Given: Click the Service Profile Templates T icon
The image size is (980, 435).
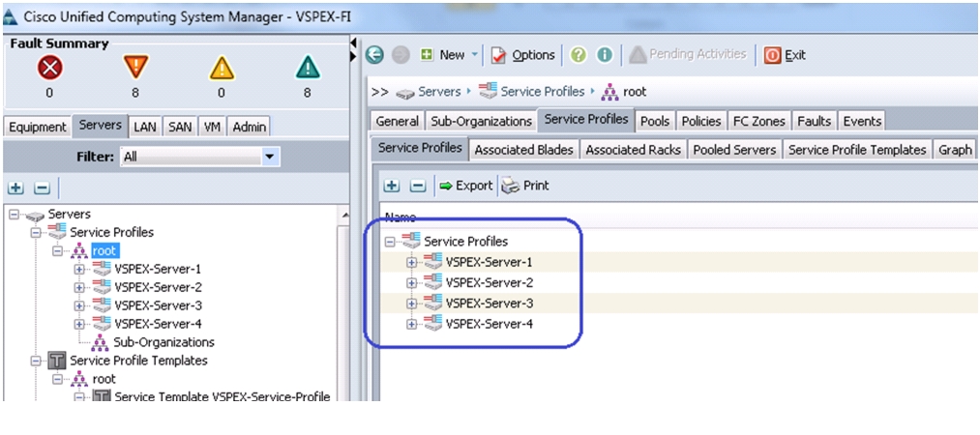Looking at the screenshot, I should (x=57, y=361).
